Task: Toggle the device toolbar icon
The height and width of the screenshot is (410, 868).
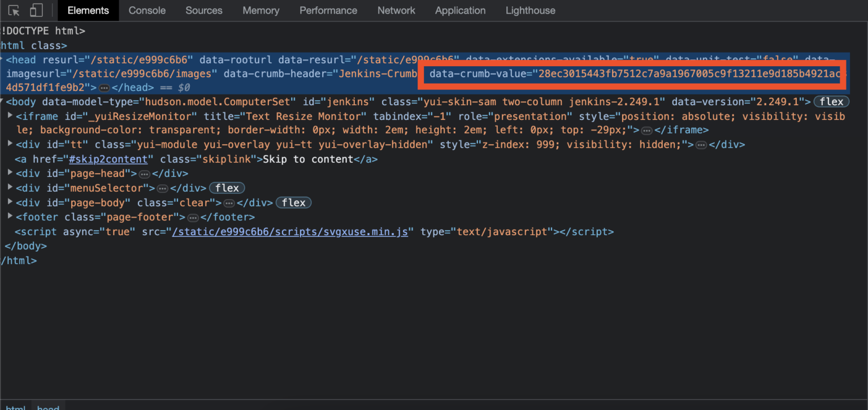Action: [x=36, y=10]
